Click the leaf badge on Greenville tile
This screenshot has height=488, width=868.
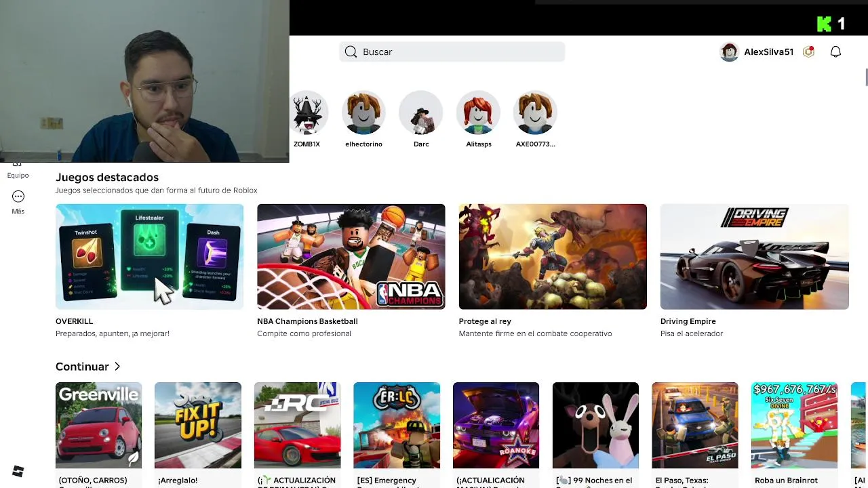click(x=134, y=459)
